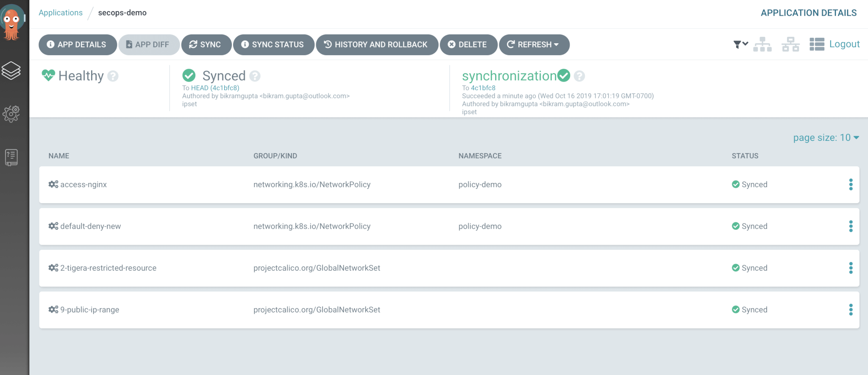The image size is (868, 375).
Task: Click the green heart health icon
Action: 48,75
